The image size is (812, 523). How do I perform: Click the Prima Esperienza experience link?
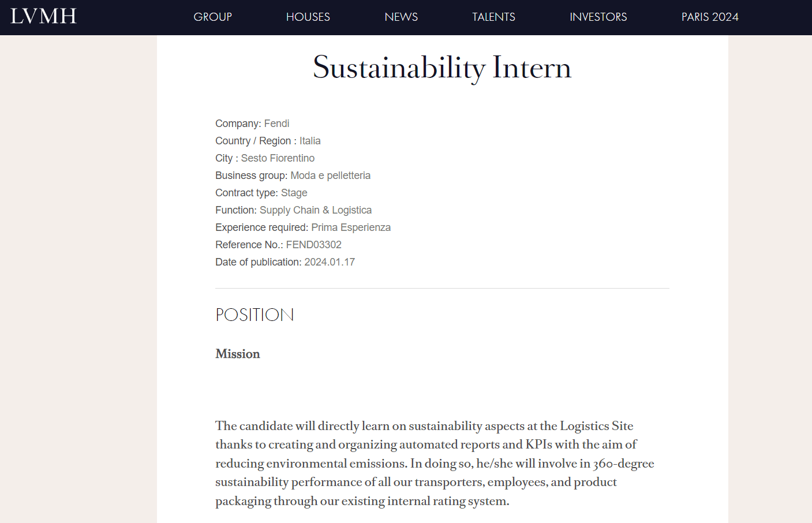350,227
